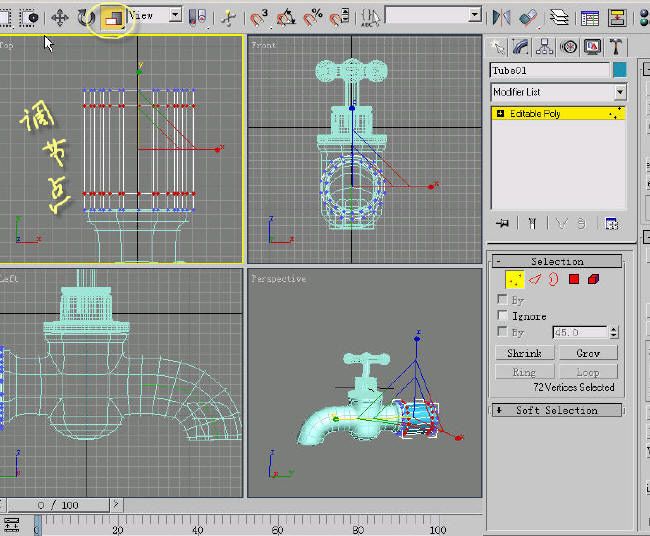The width and height of the screenshot is (650, 536).
Task: Switch to the Utilities command panel tab
Action: 616,47
